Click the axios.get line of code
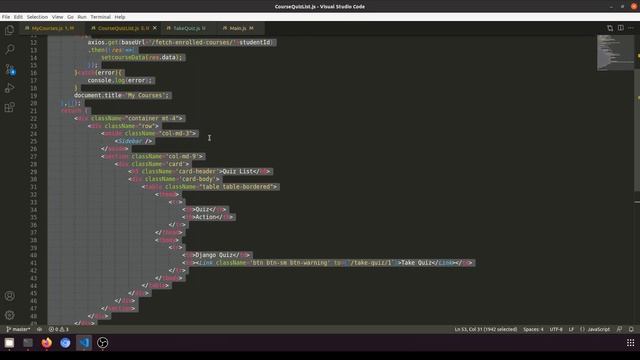Screen dimensions: 640x360 [181, 42]
